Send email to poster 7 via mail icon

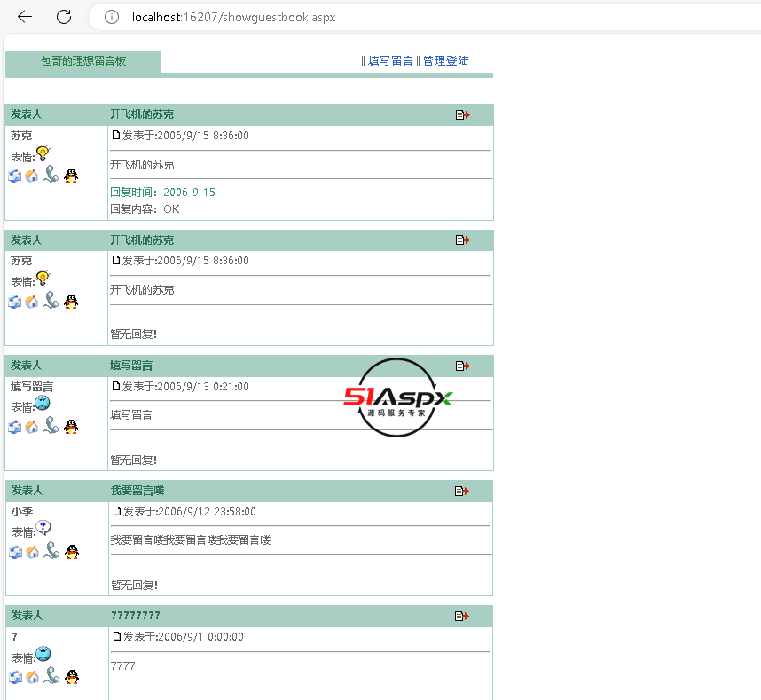(16, 677)
